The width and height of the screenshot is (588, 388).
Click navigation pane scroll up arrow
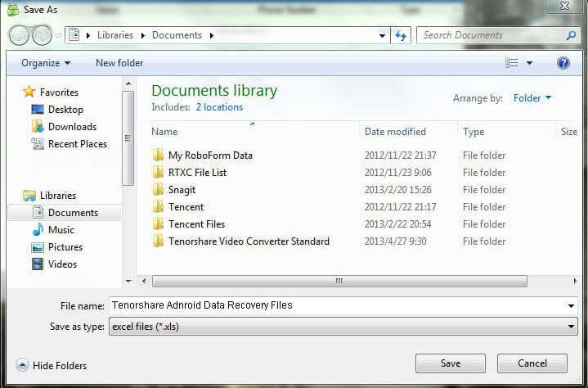click(128, 83)
